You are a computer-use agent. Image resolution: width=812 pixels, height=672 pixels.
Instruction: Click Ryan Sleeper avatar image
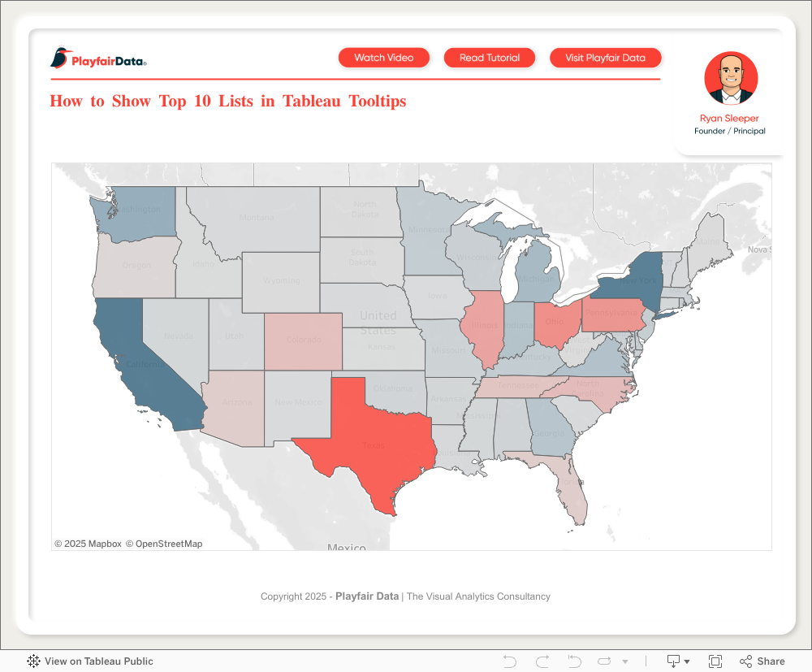click(x=731, y=78)
